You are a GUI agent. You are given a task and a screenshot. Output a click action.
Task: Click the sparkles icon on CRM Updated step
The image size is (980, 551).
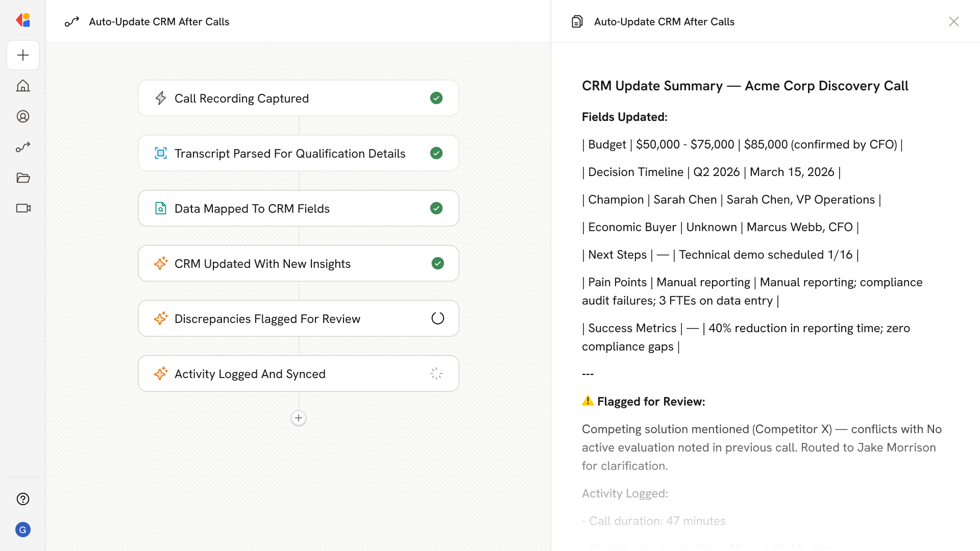[x=161, y=263]
